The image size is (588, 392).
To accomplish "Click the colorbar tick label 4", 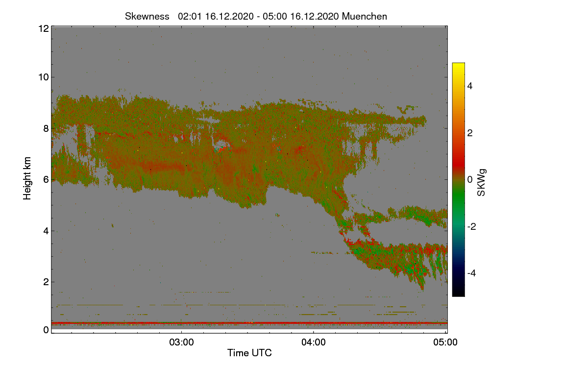I will point(470,86).
